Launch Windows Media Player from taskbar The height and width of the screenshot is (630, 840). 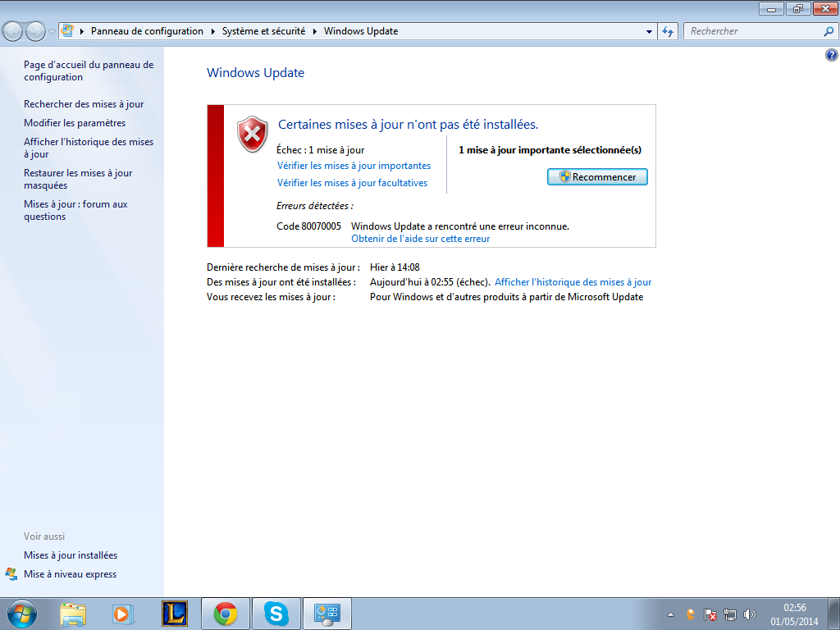click(123, 614)
